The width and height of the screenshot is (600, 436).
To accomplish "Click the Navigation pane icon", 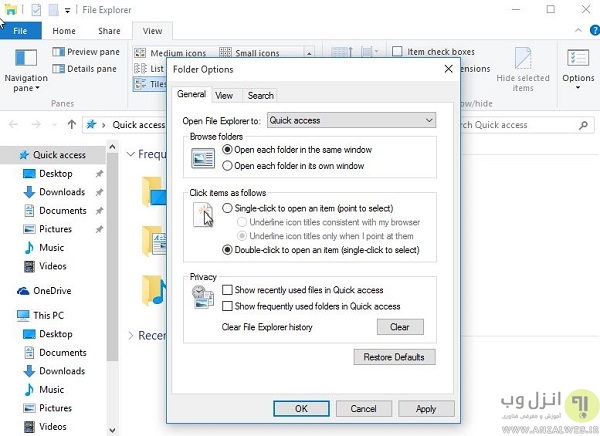I will pyautogui.click(x=27, y=59).
